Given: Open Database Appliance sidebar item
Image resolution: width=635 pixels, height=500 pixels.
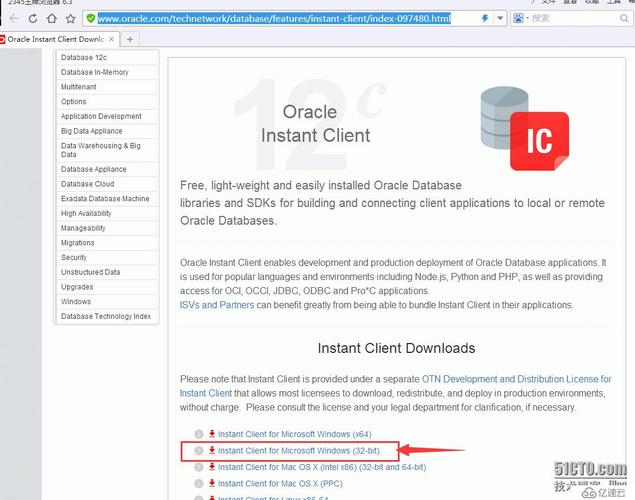Looking at the screenshot, I should pos(107,169).
